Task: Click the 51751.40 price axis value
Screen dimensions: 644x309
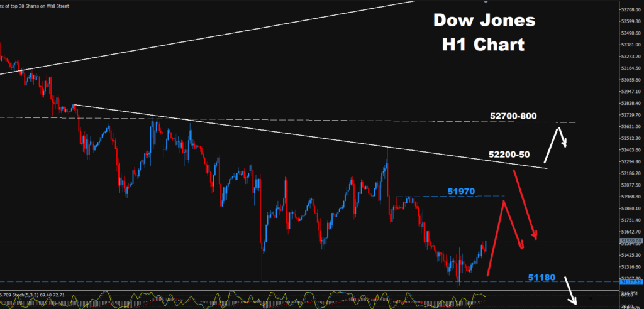Action: tap(631, 220)
